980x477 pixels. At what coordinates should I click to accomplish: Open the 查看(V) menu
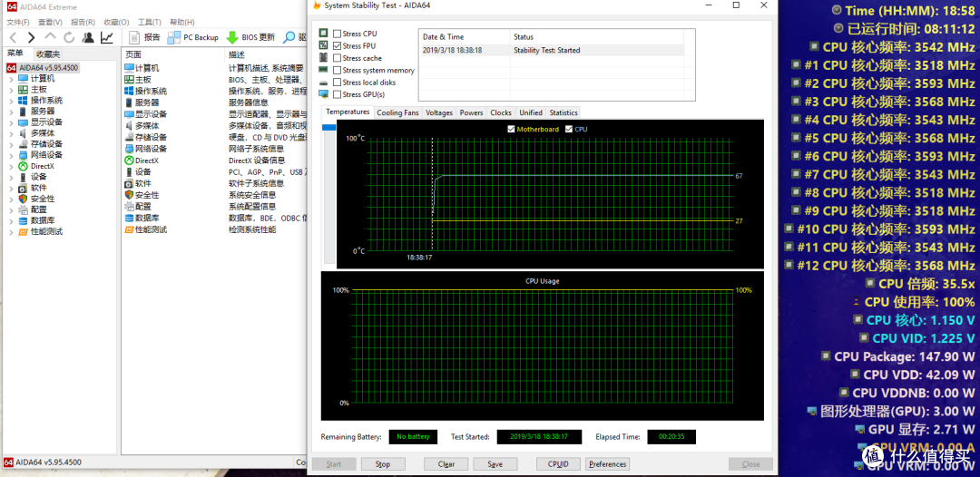50,22
